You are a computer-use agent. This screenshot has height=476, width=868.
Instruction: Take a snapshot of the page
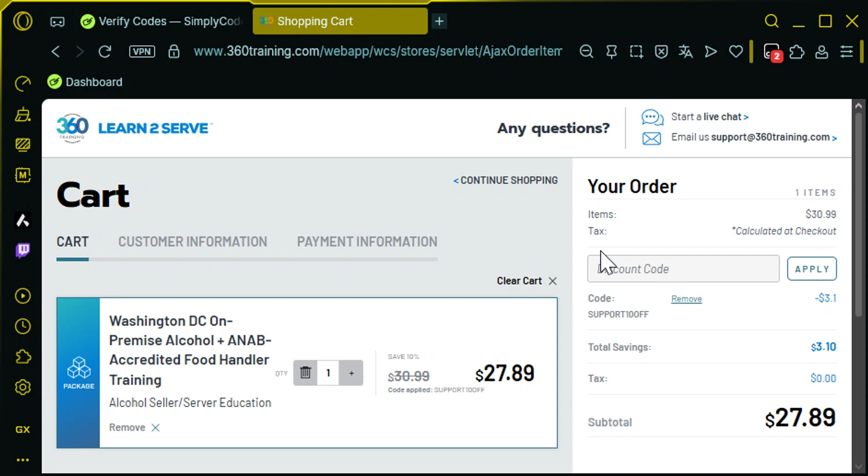(637, 52)
